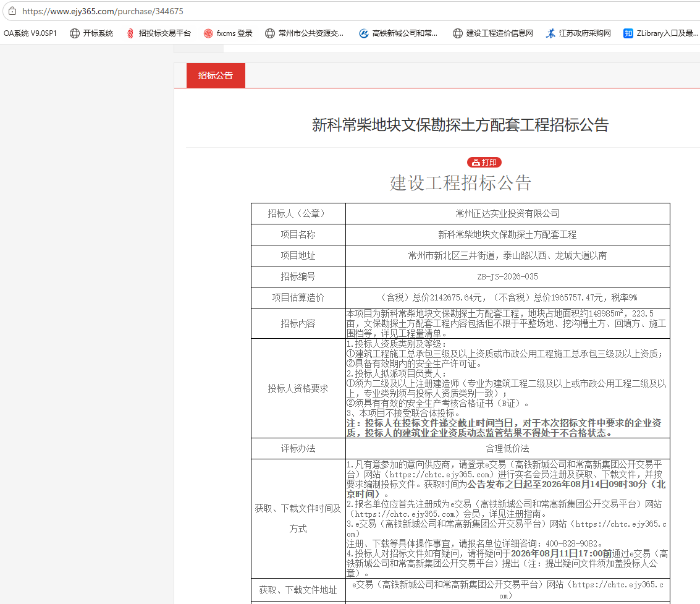Viewport: 700px width, 604px height.
Task: Open the 江苏政府采购网 bookmark label
Action: 585,33
